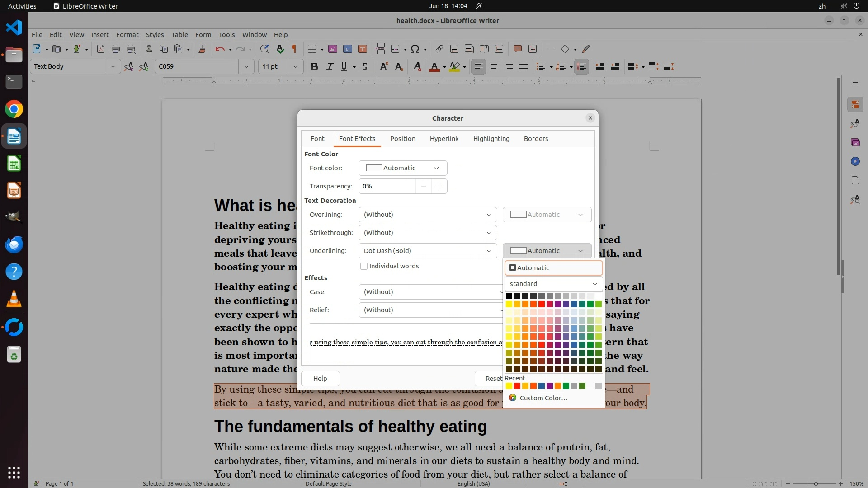This screenshot has height=488, width=868.
Task: Click the Help button in dialog
Action: pos(320,379)
